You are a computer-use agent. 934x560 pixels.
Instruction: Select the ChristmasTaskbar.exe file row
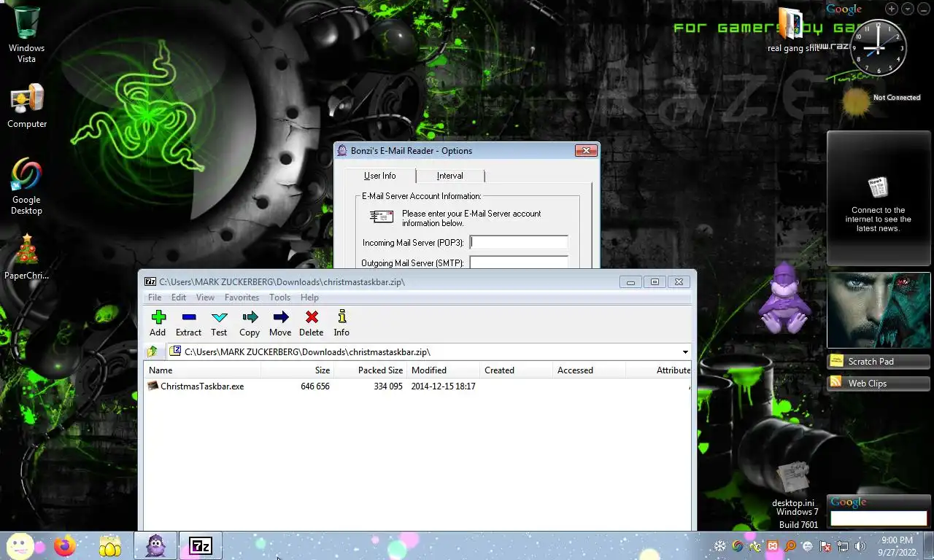point(417,386)
